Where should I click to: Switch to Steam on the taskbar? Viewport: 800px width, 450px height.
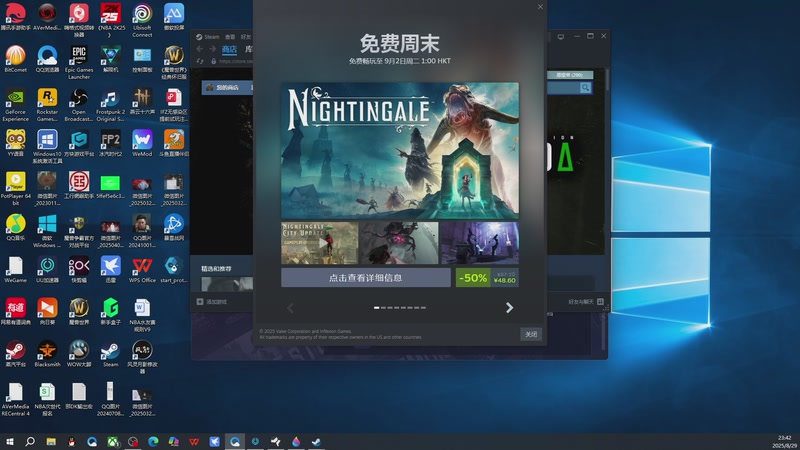point(316,442)
